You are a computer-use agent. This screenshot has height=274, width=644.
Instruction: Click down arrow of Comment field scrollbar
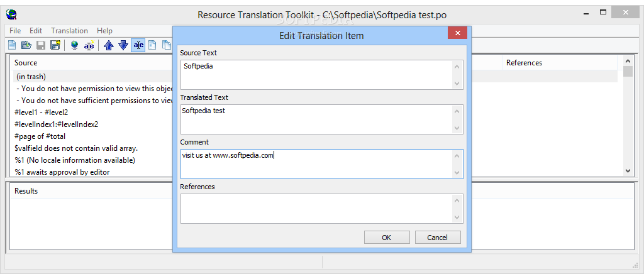pyautogui.click(x=457, y=173)
